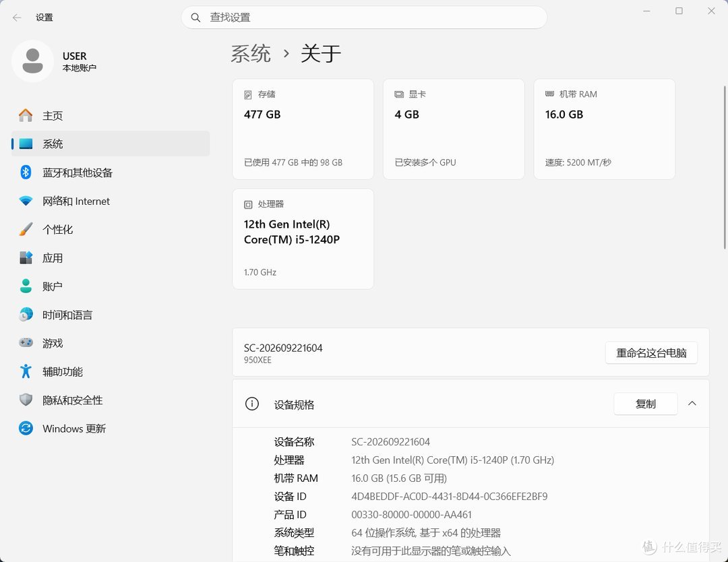Open the 主页 settings page
The width and height of the screenshot is (728, 562).
111,115
